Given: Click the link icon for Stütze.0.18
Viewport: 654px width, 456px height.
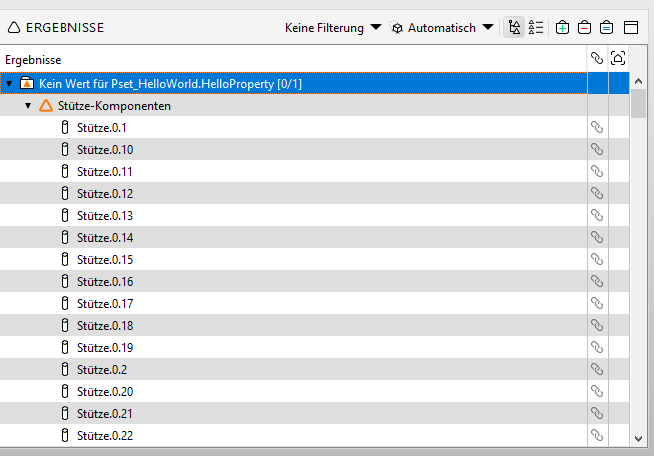Looking at the screenshot, I should pos(597,325).
